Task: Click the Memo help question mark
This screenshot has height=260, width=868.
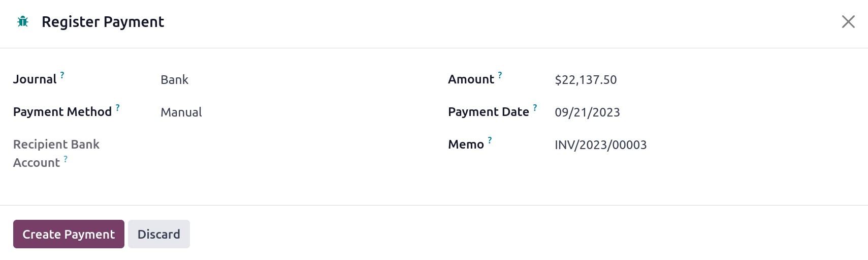Action: tap(490, 140)
